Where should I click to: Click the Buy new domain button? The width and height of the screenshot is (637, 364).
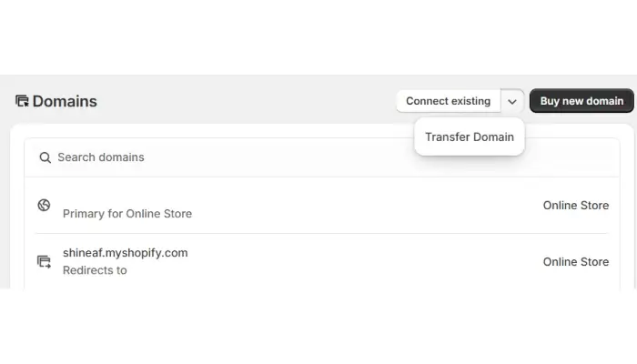(581, 101)
